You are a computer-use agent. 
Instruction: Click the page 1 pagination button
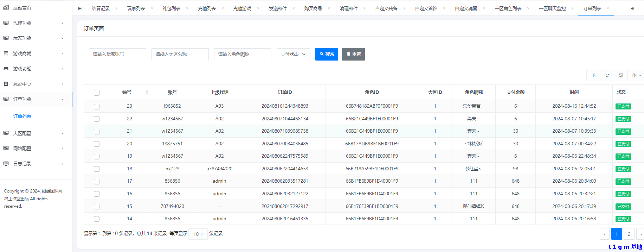click(617, 234)
